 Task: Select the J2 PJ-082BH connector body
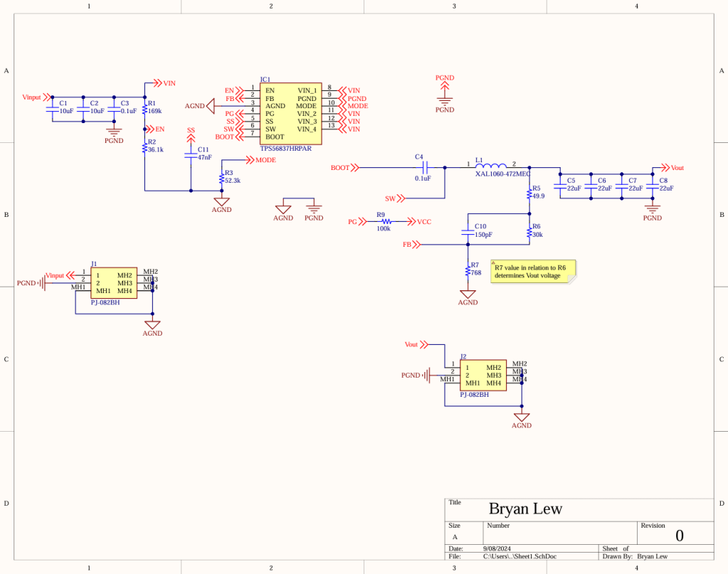(482, 375)
